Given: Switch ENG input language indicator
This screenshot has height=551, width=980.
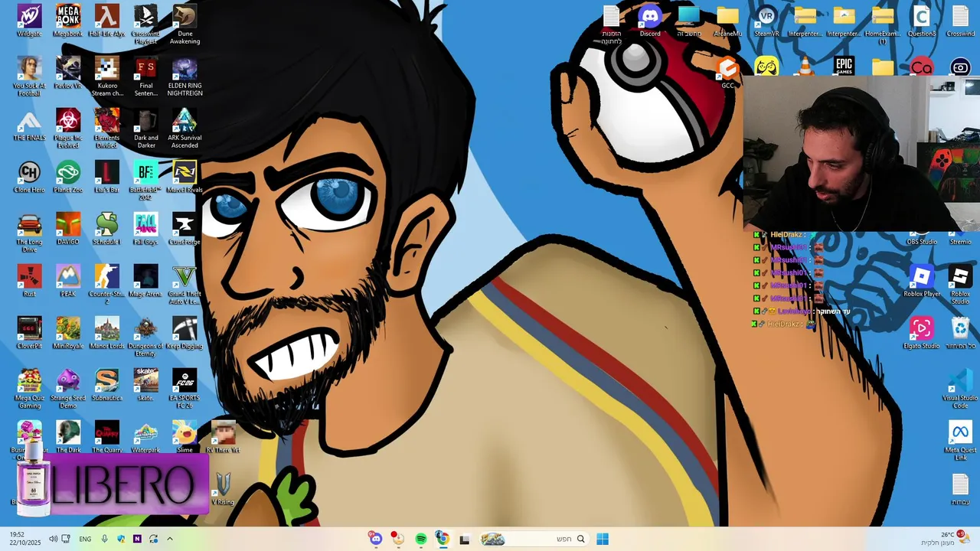Looking at the screenshot, I should [x=85, y=539].
